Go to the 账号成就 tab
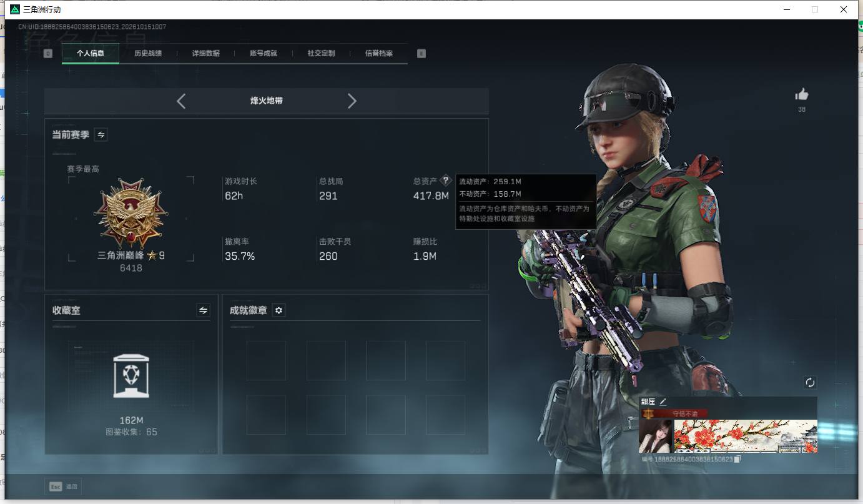The height and width of the screenshot is (504, 863). 264,54
